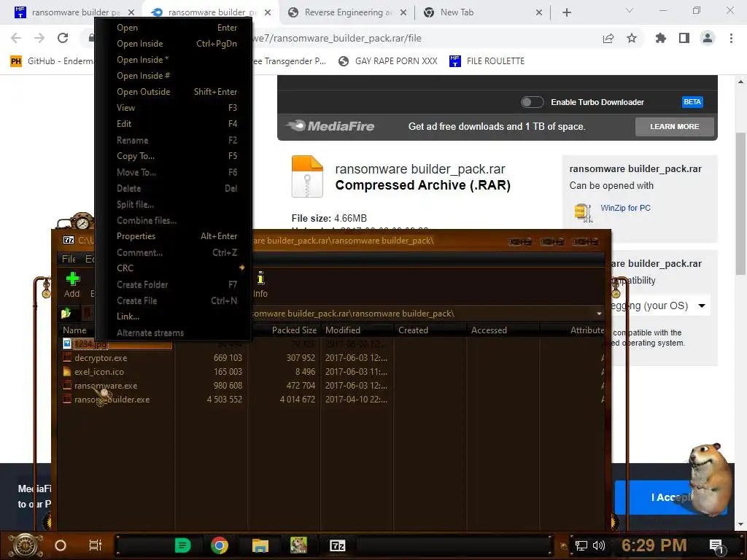
Task: Open Task View on the taskbar
Action: point(96,545)
